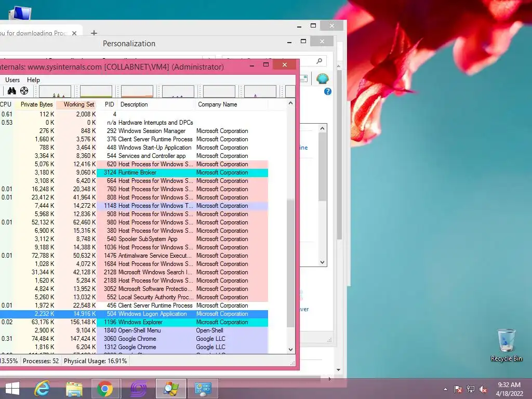This screenshot has width=532, height=399.
Task: Select Hardware Interrupts and DPCs row
Action: 134,123
